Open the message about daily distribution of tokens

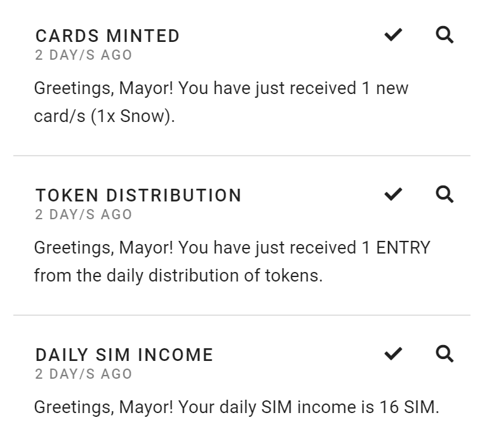232,262
